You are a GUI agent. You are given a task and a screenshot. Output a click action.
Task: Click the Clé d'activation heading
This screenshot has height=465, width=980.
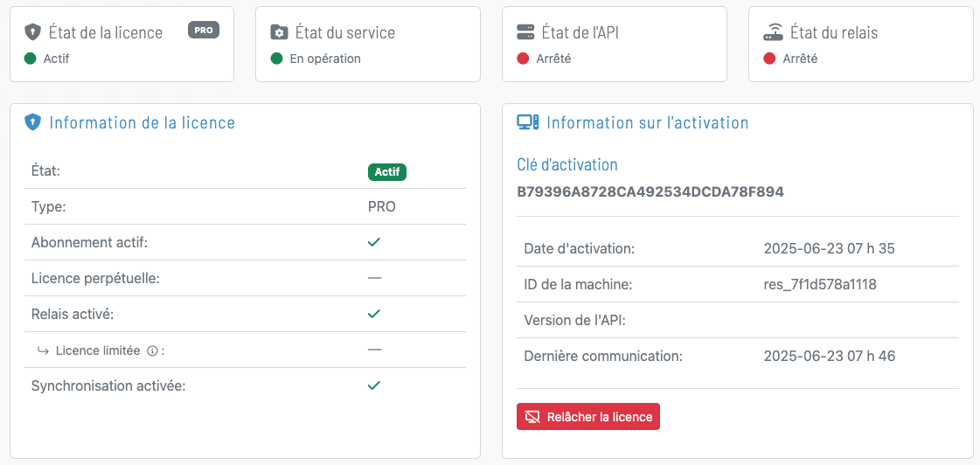point(567,165)
